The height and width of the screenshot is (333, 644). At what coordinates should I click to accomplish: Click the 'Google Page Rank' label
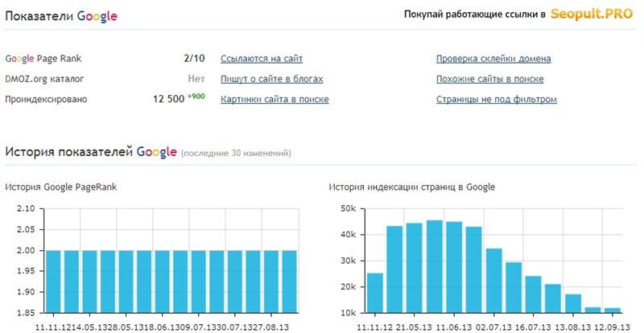tap(43, 59)
